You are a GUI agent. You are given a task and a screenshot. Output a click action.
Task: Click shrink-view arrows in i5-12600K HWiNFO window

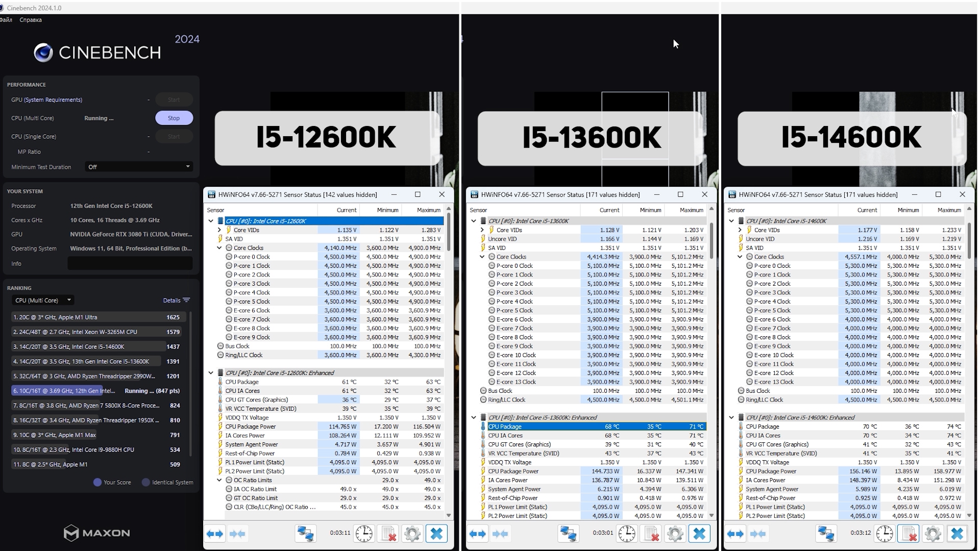(x=237, y=534)
